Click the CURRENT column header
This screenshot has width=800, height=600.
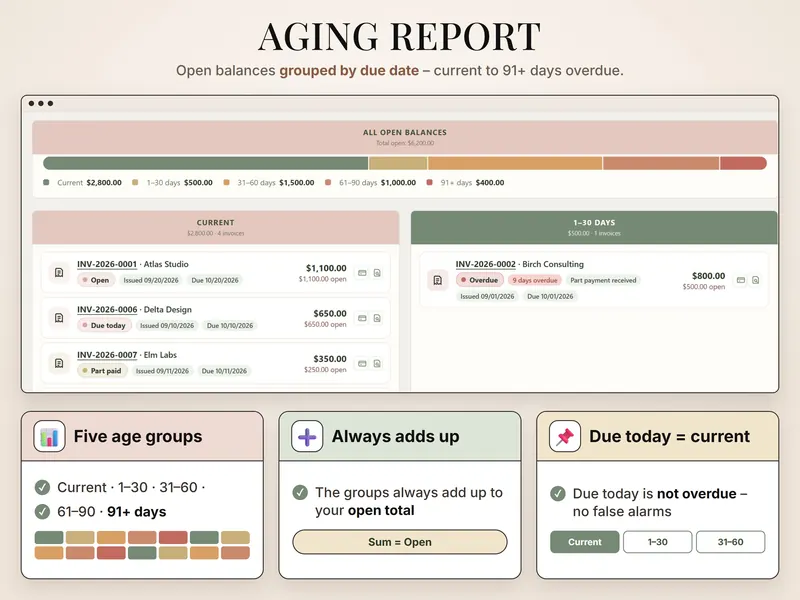(215, 228)
